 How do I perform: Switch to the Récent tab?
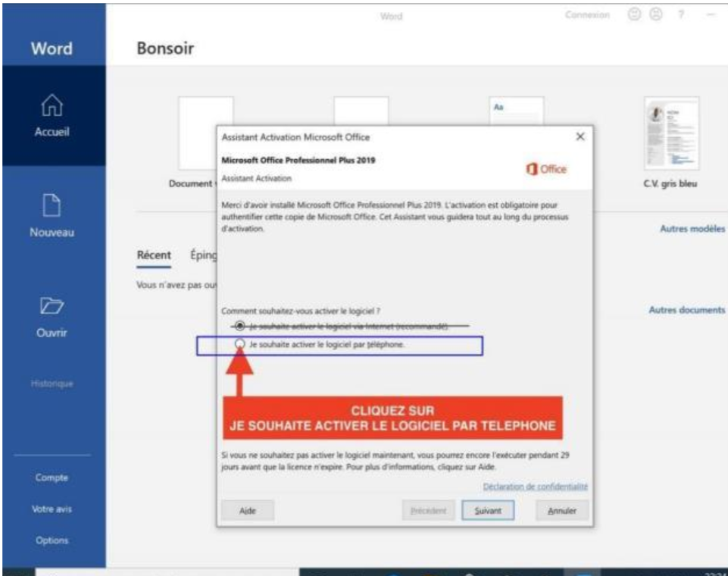coord(154,255)
